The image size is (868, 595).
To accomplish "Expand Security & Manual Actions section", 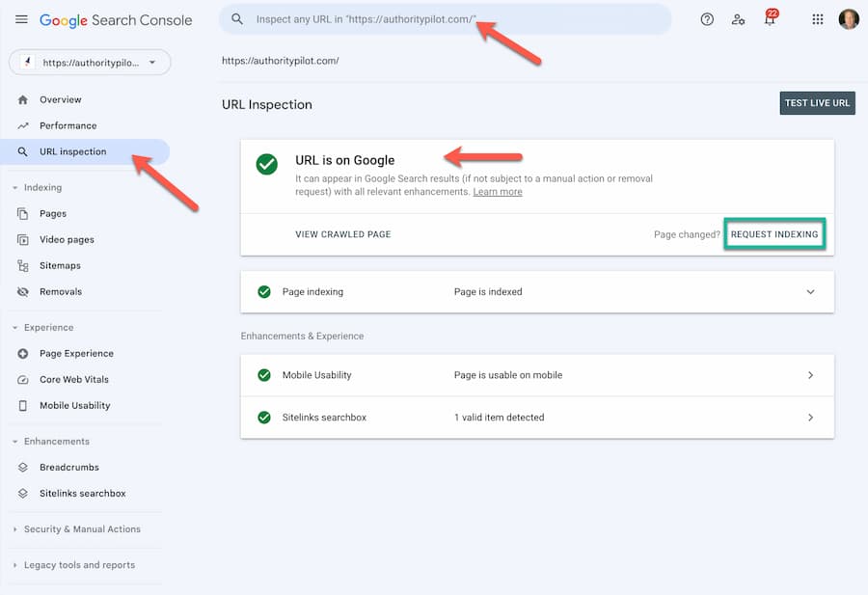I will click(x=15, y=529).
